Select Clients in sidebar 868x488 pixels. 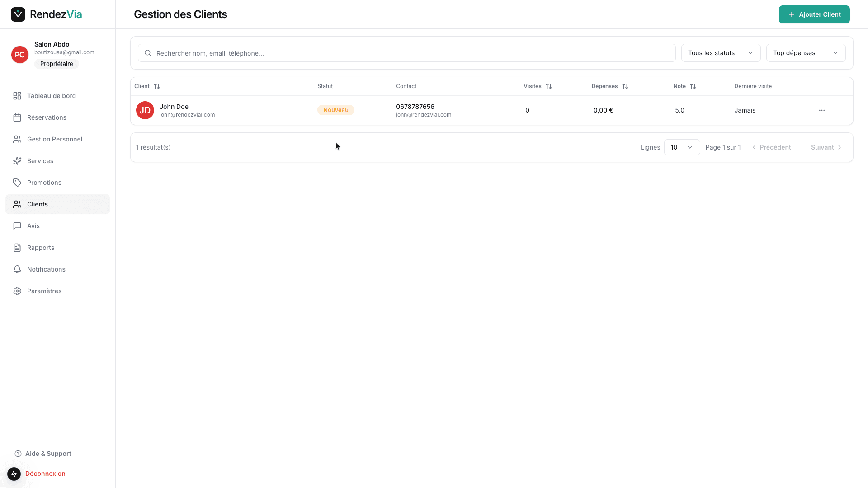[x=57, y=204]
